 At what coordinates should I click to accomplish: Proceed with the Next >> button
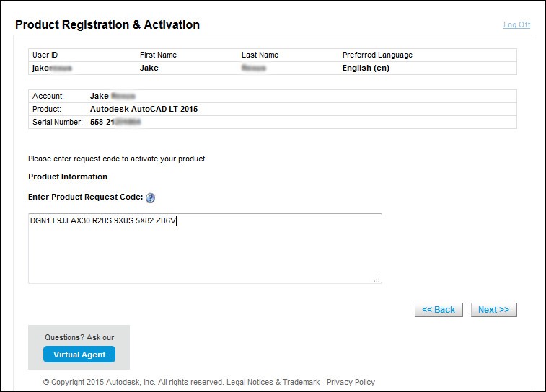coord(493,310)
